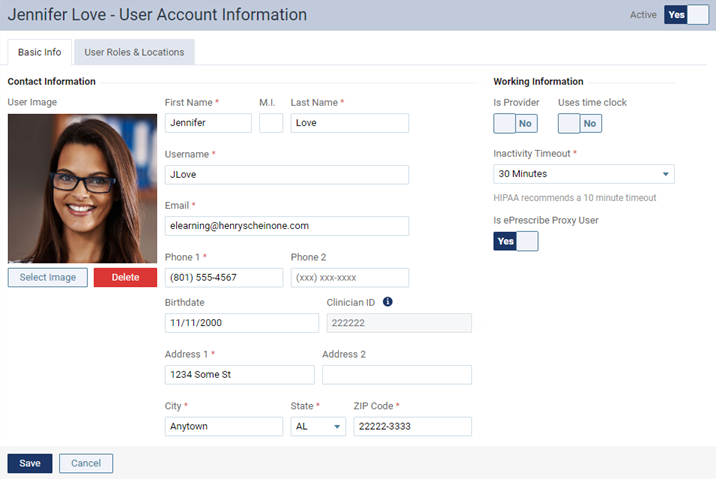The width and height of the screenshot is (716, 479).
Task: Click the Clinician ID info icon
Action: point(387,302)
